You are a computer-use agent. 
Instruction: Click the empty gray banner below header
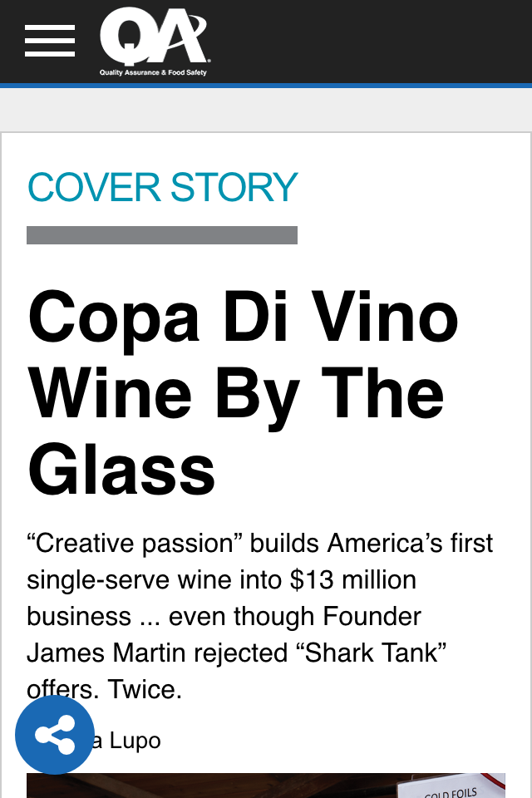pos(266,110)
